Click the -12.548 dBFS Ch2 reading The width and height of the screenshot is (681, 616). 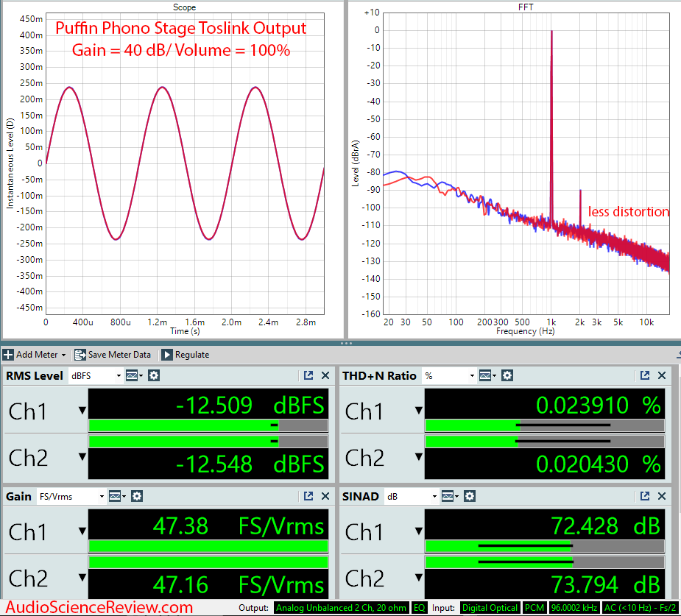[250, 464]
